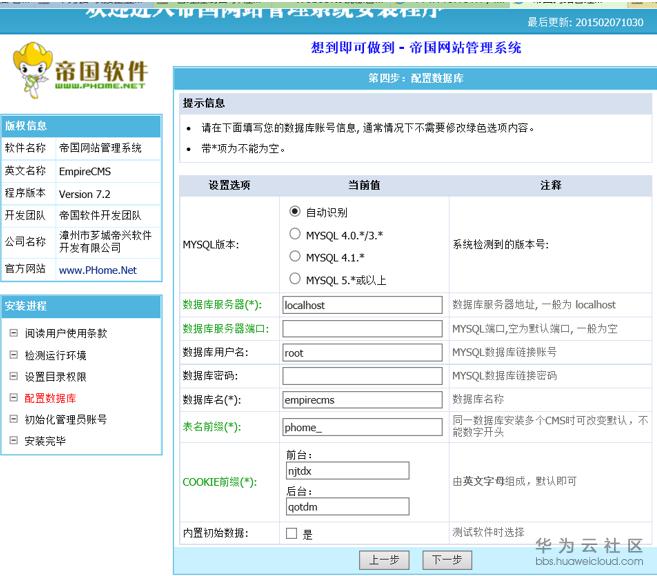
Task: Click the expand icon beside 阅读用户使用条款
Action: pyautogui.click(x=14, y=333)
